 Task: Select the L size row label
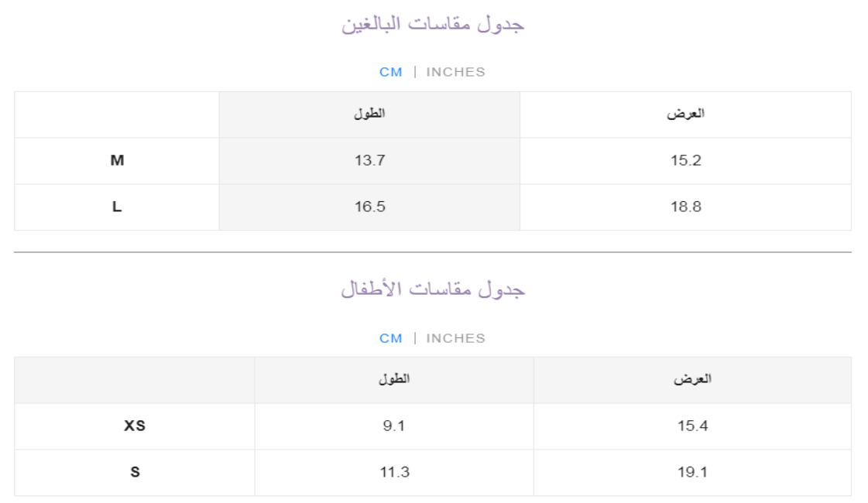(x=117, y=207)
